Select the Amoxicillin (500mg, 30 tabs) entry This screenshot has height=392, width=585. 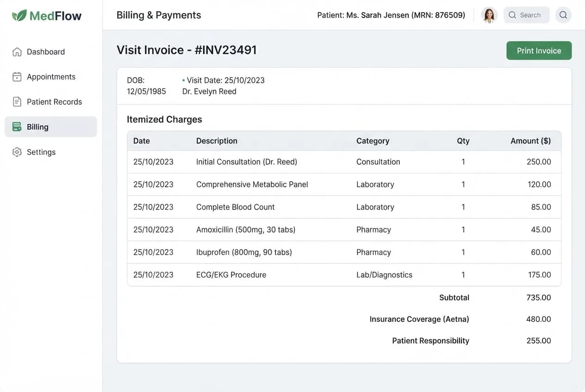coord(344,230)
